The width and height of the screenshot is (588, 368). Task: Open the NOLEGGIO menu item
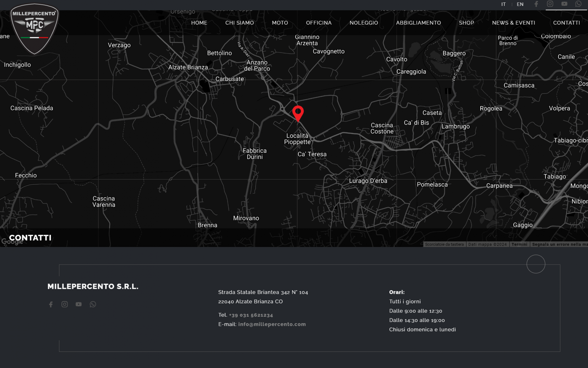pyautogui.click(x=364, y=23)
